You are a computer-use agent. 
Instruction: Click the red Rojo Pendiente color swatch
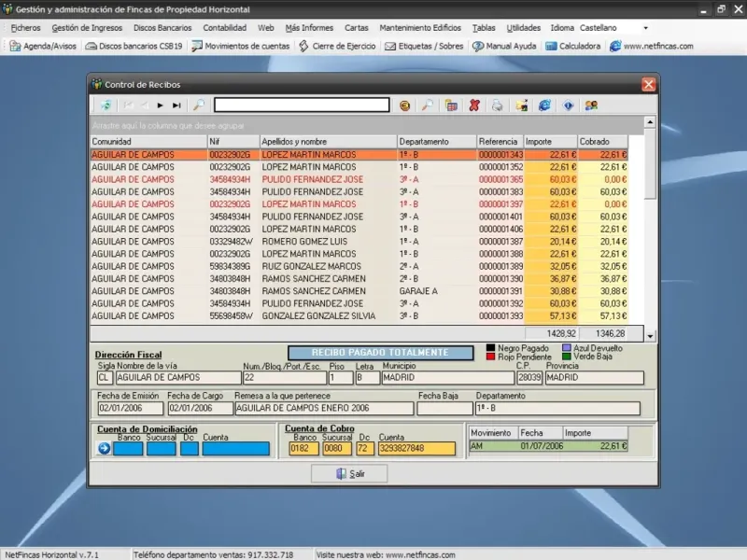coord(490,357)
